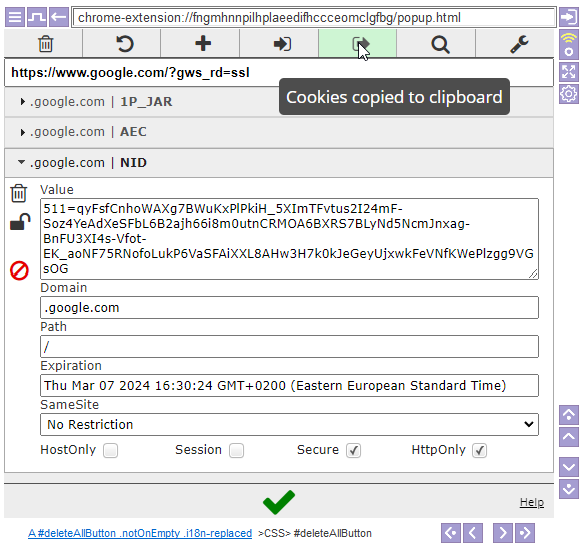Click the purple wifi signal icon
Image resolution: width=584 pixels, height=546 pixels.
tap(569, 45)
